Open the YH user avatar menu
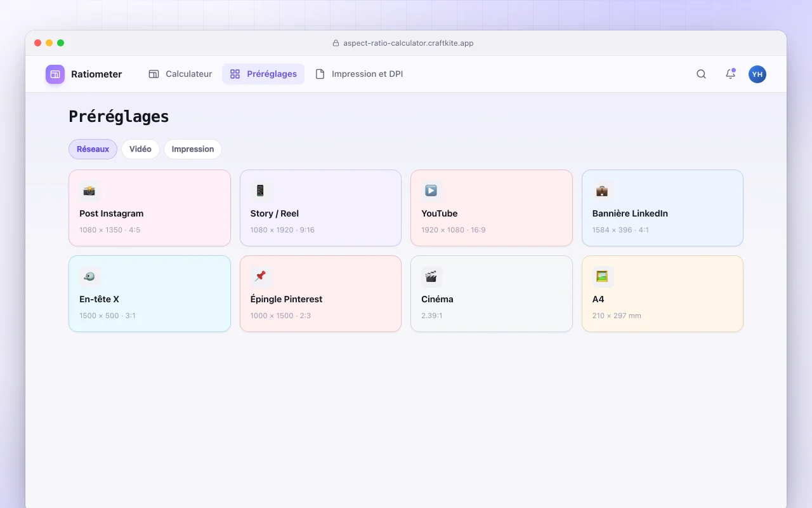This screenshot has width=812, height=508. 757,74
